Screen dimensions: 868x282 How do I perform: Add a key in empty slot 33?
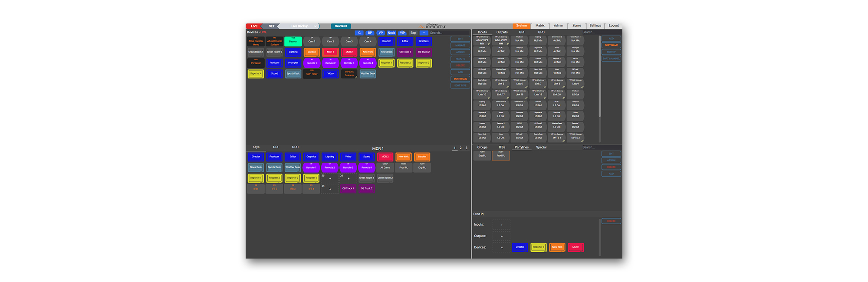[x=329, y=189]
